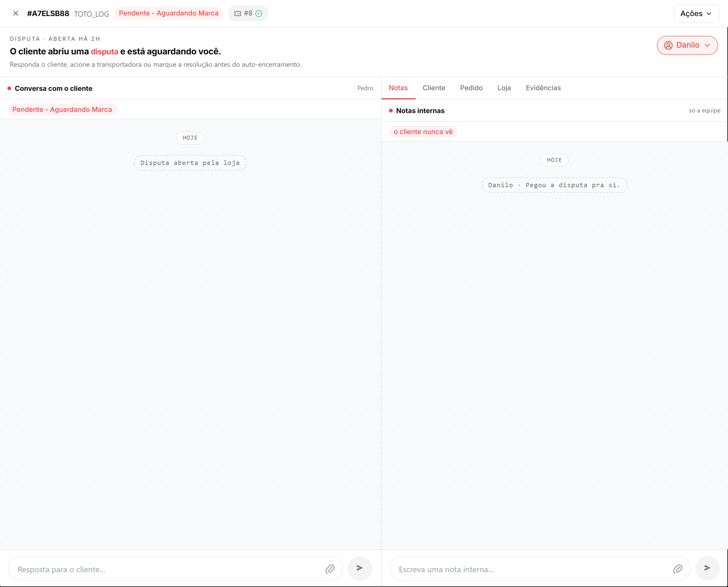The image size is (728, 587).
Task: Click the HOJE marker in customer conversation
Action: tap(190, 138)
